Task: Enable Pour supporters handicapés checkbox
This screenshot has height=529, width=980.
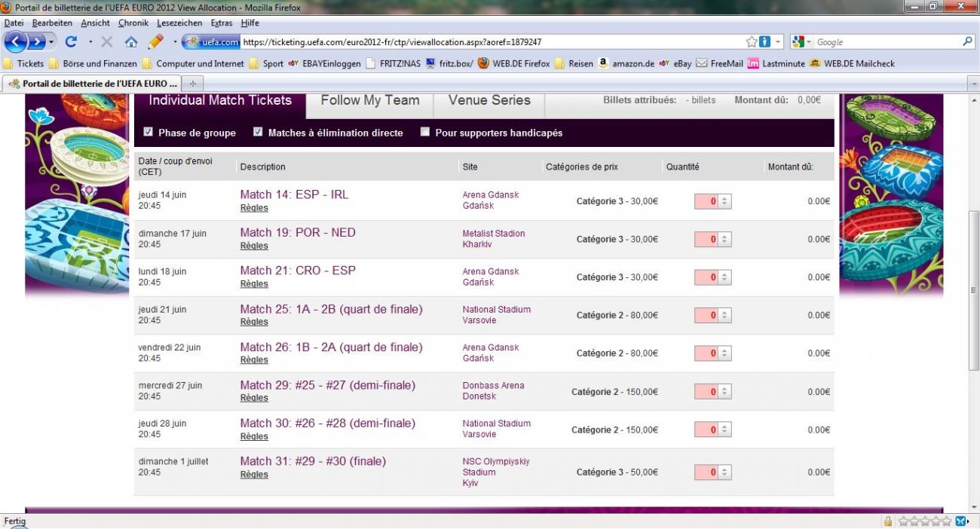Action: 425,133
